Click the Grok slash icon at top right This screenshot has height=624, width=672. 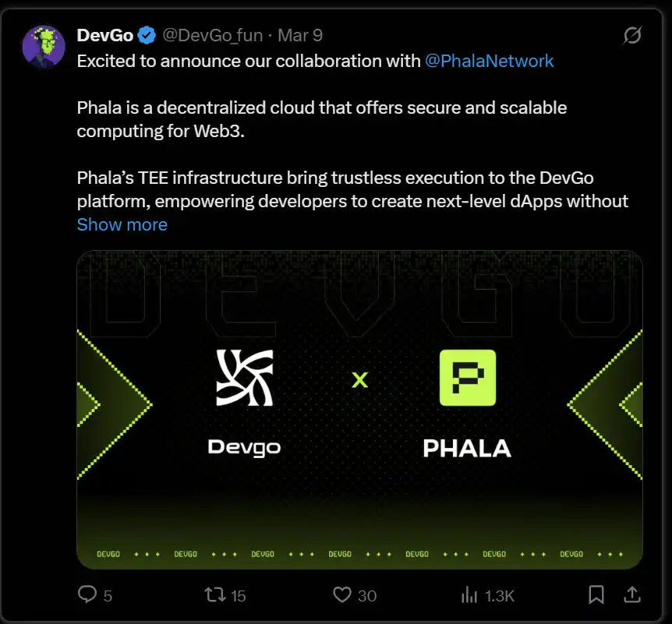click(632, 36)
